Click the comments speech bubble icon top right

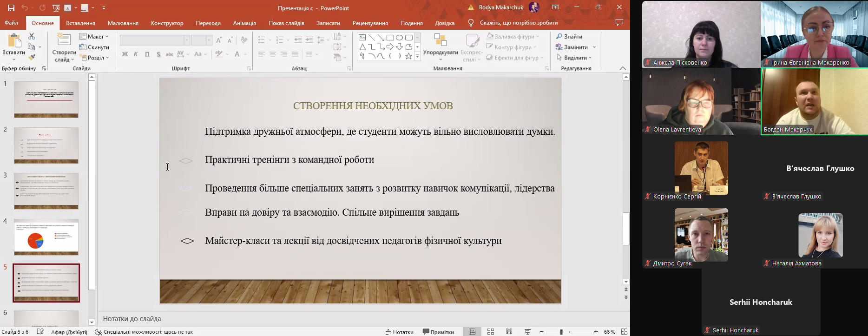619,22
